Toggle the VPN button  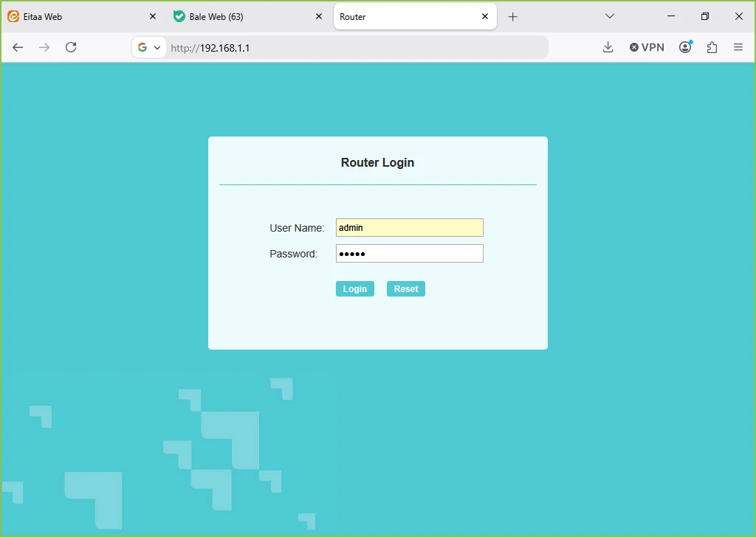coord(647,47)
